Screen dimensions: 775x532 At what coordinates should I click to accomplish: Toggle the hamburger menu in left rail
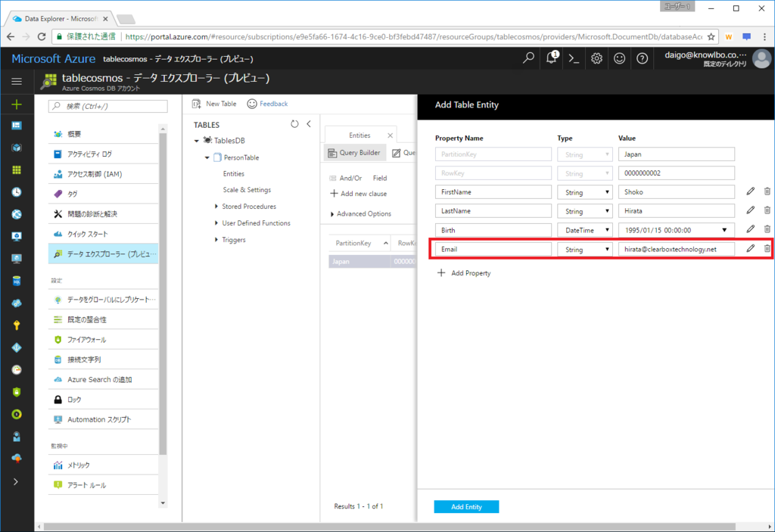point(17,81)
